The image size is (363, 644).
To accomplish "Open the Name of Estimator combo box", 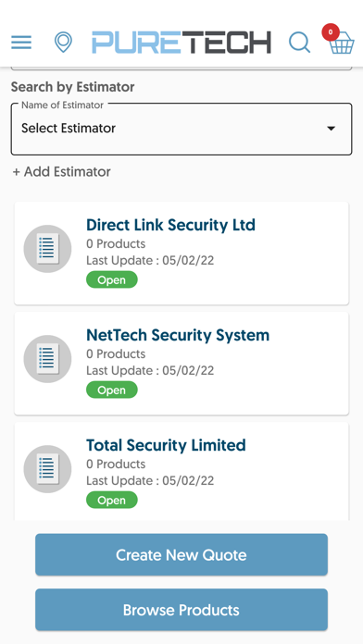I will coord(181,129).
